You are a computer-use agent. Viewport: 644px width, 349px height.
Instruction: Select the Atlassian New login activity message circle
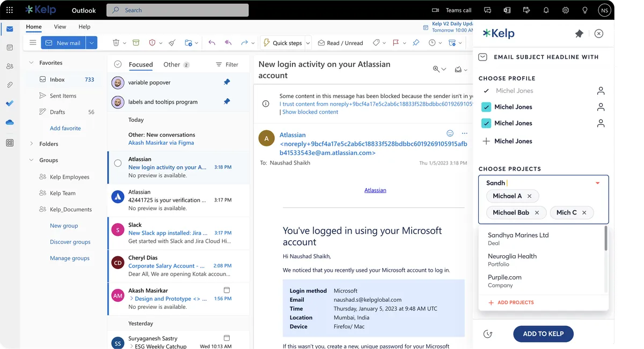(118, 164)
